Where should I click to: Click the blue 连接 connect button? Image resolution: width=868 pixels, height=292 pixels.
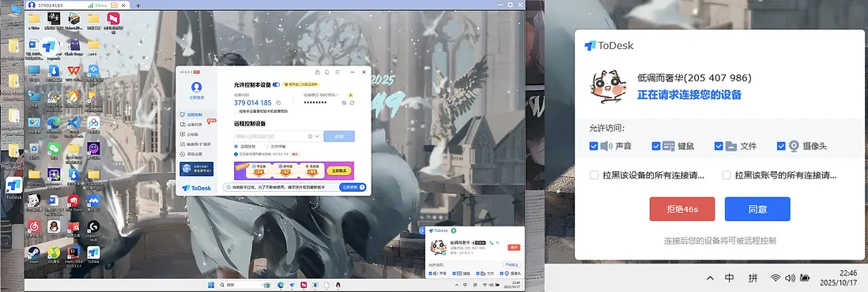[x=339, y=136]
